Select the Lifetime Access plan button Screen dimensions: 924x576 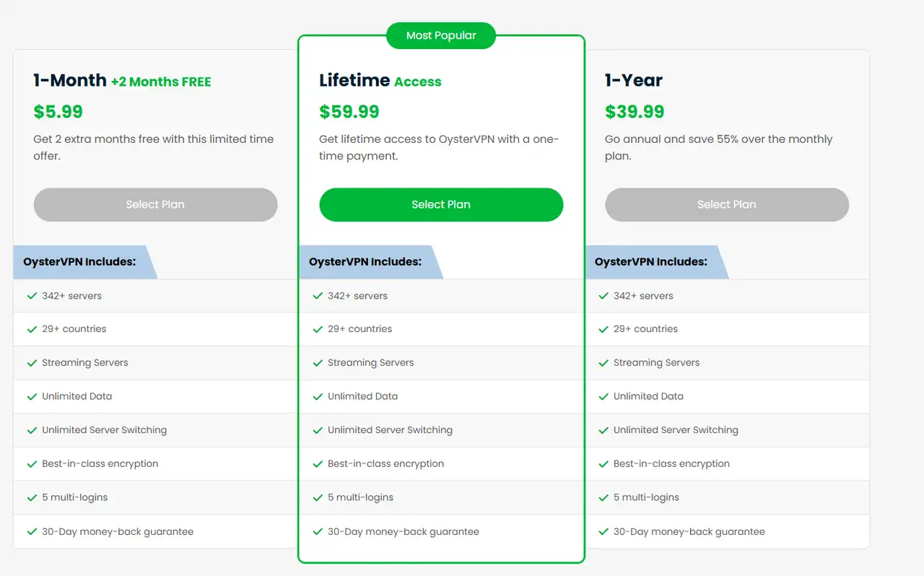pos(441,204)
